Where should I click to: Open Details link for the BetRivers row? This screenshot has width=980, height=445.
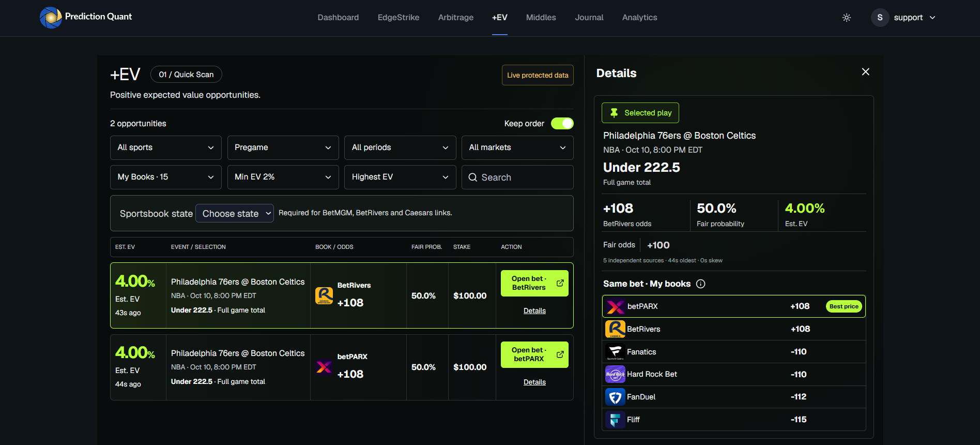click(x=534, y=311)
